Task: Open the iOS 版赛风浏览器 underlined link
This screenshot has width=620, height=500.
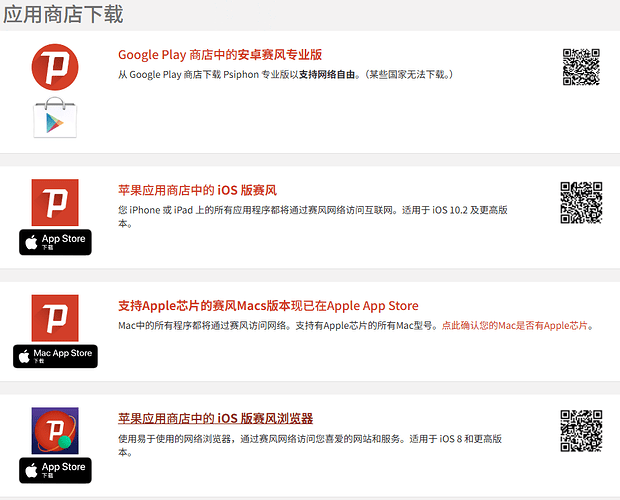Action: point(215,418)
